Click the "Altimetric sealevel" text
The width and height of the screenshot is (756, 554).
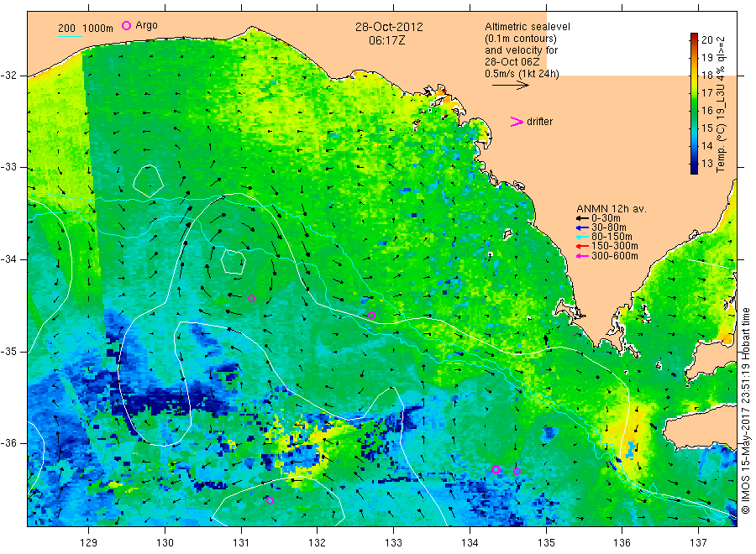[x=528, y=27]
